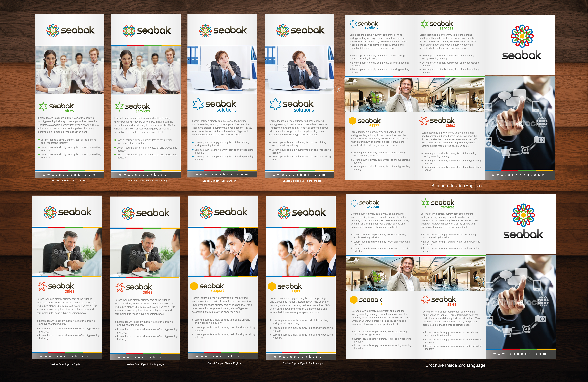The height and width of the screenshot is (382, 588).
Task: Click the large flower logo on English brochure cover
Action: point(522,36)
